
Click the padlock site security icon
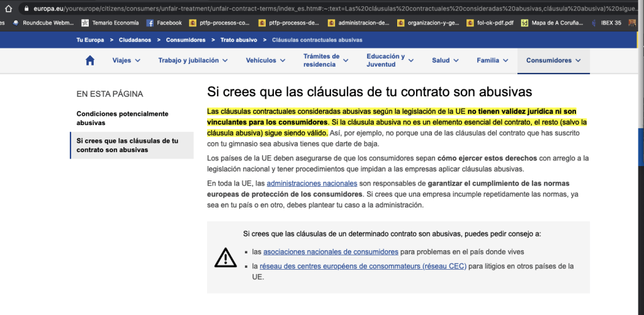(26, 9)
